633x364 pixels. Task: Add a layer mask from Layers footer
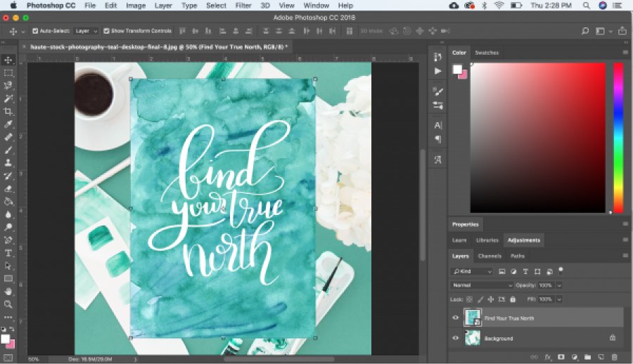tap(561, 357)
